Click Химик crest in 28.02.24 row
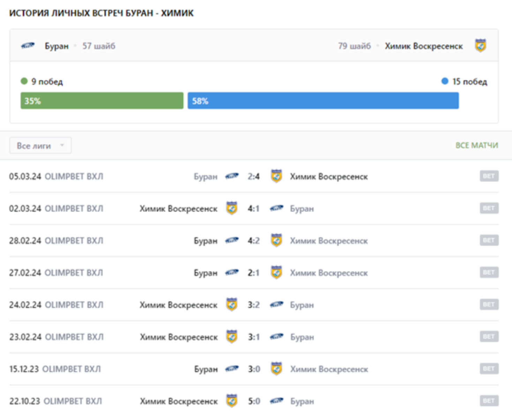Image resolution: width=512 pixels, height=420 pixels. click(x=277, y=240)
